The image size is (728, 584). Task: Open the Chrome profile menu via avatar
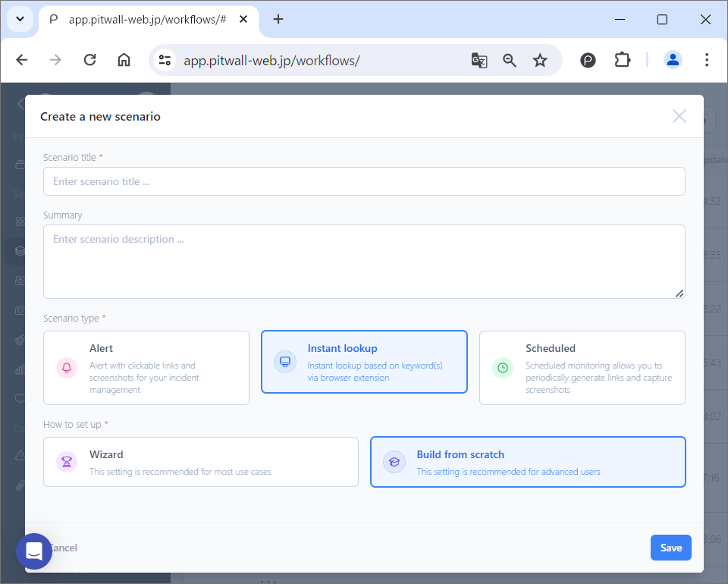click(673, 60)
